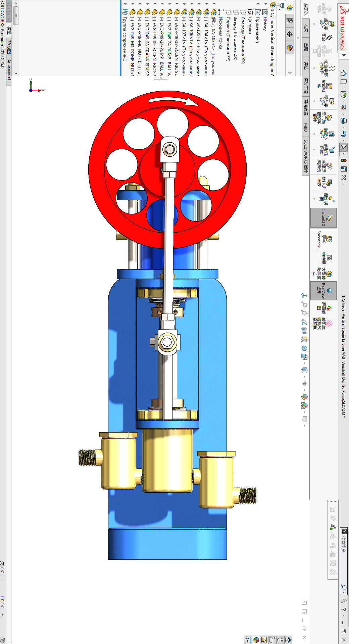This screenshot has height=644, width=349.
Task: Switch to the 评估 (Evaluate) ribbon tab
Action: (306, 65)
